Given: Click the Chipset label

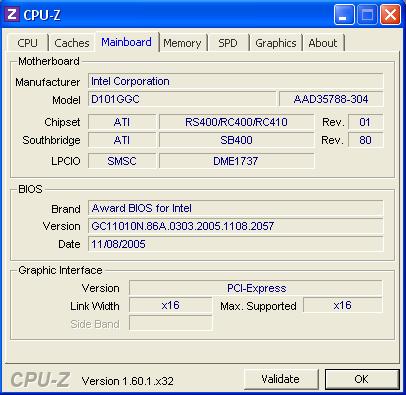Looking at the screenshot, I should pos(62,122).
